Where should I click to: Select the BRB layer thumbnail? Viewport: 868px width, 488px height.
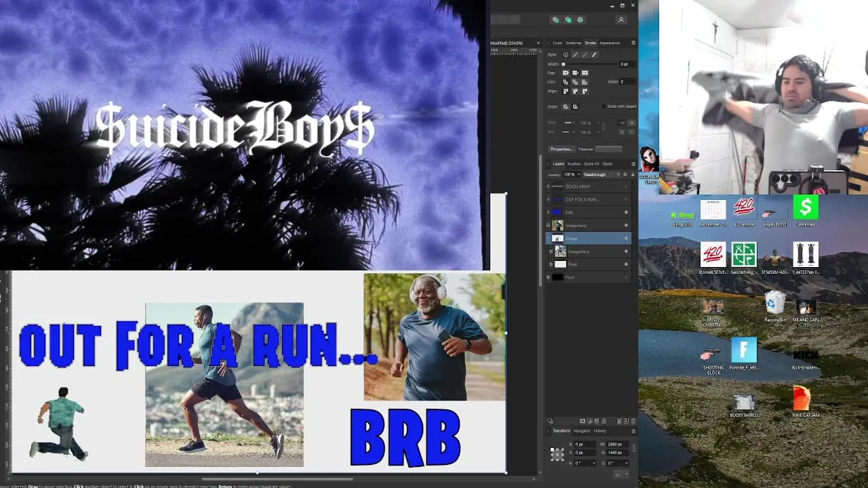tap(557, 212)
